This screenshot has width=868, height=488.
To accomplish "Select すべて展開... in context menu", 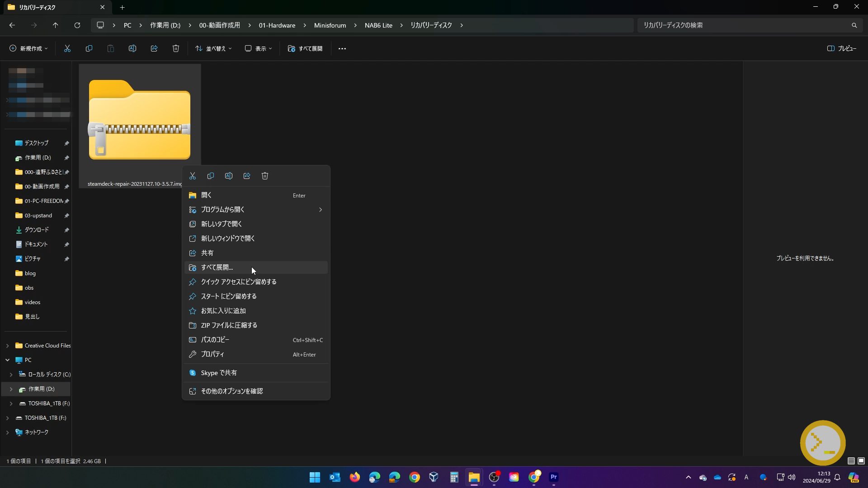I will [x=217, y=267].
